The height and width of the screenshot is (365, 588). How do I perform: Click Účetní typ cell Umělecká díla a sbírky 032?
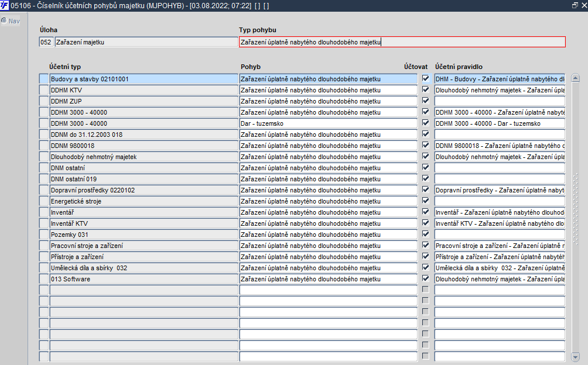click(x=144, y=268)
